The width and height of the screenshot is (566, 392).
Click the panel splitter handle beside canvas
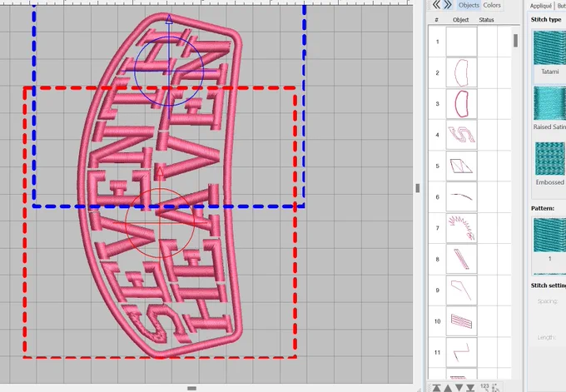(418, 188)
